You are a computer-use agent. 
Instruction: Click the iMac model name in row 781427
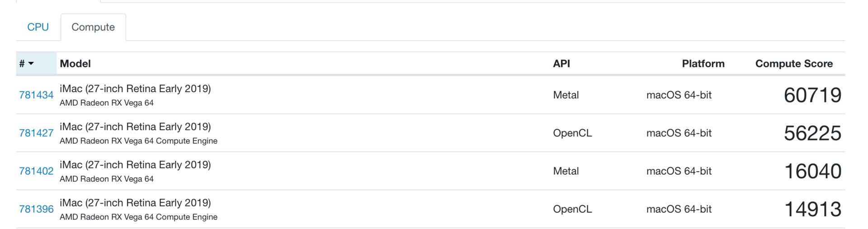tap(135, 126)
